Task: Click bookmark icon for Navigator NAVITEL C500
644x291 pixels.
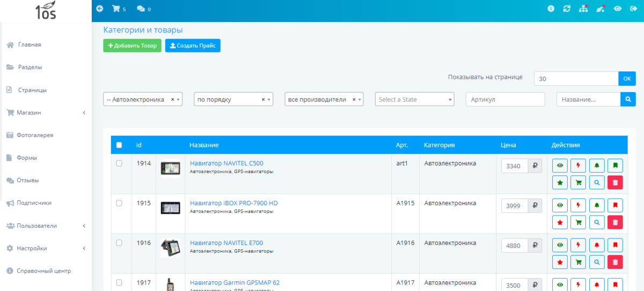Action: (x=615, y=166)
